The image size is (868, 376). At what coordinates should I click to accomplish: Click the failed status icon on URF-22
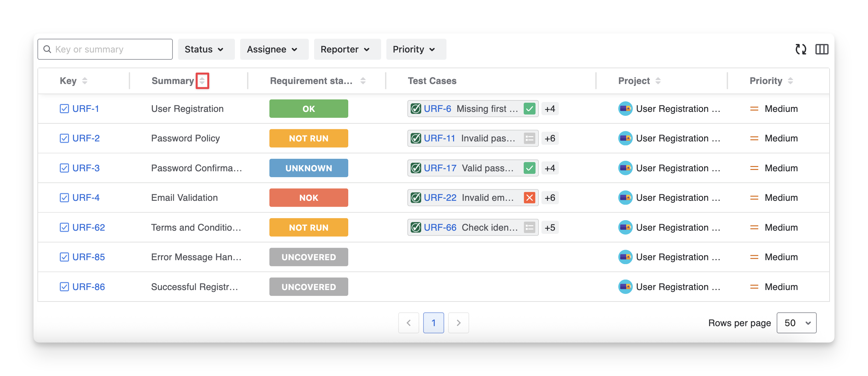(x=529, y=198)
